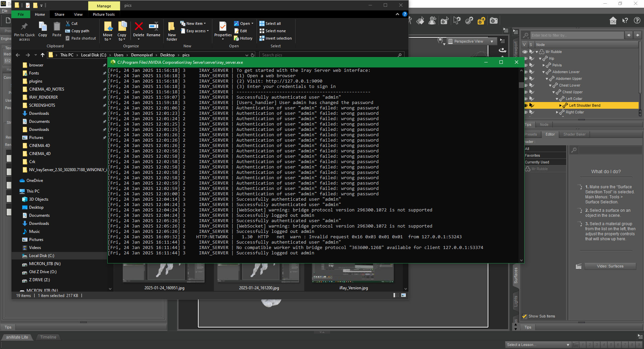
Task: Click the render camera icon in Daz toolbar
Action: click(494, 21)
